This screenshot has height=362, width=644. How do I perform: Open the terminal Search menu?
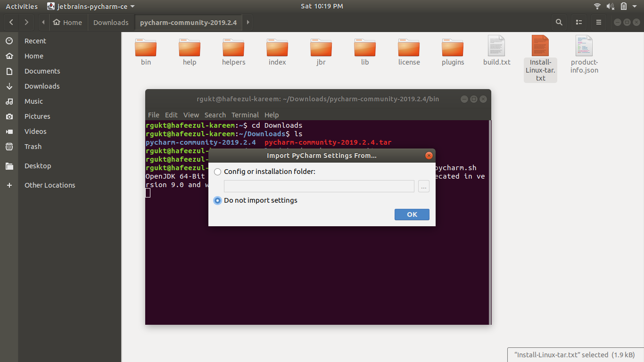pyautogui.click(x=215, y=115)
